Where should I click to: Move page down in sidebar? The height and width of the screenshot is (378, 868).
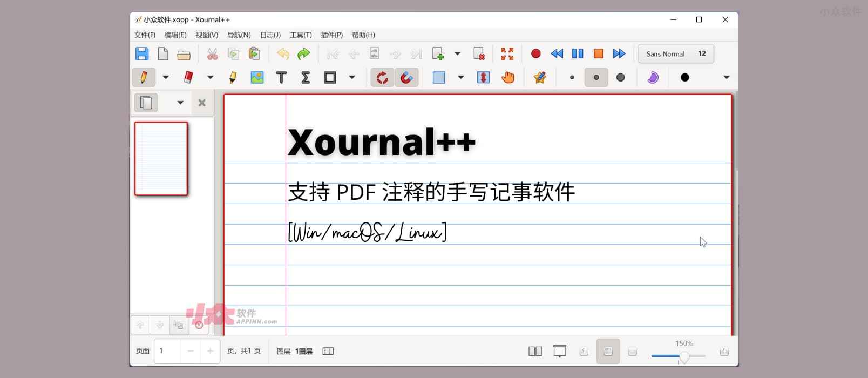160,325
